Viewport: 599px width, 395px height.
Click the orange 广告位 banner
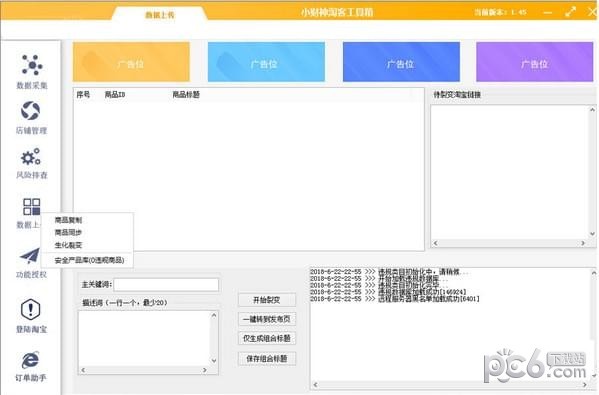[x=131, y=62]
